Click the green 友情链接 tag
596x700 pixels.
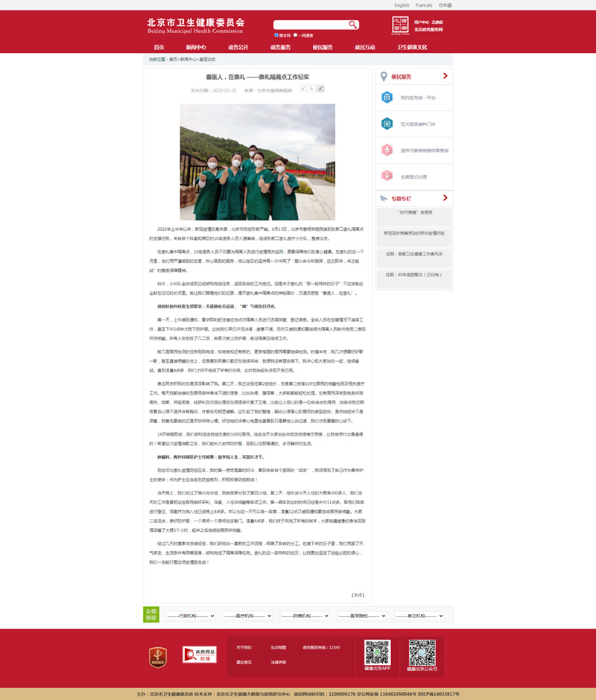pyautogui.click(x=151, y=614)
